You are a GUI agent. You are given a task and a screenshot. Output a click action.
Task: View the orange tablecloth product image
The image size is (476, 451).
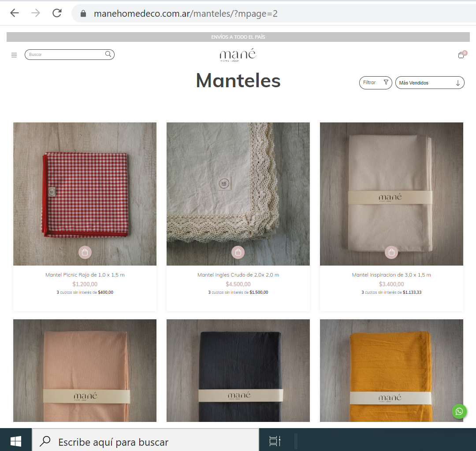click(x=391, y=370)
